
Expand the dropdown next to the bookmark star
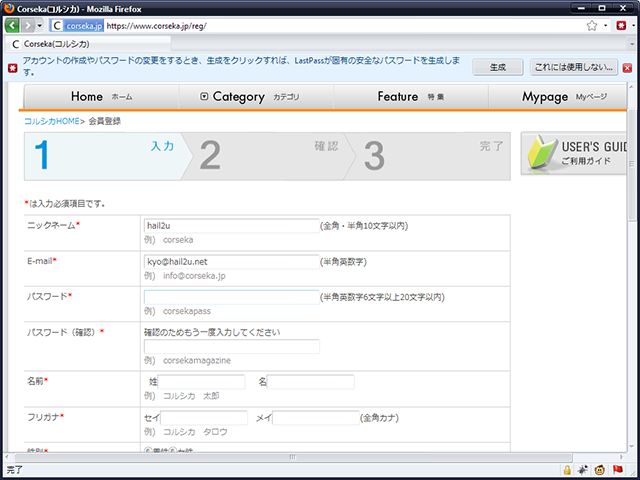[606, 25]
